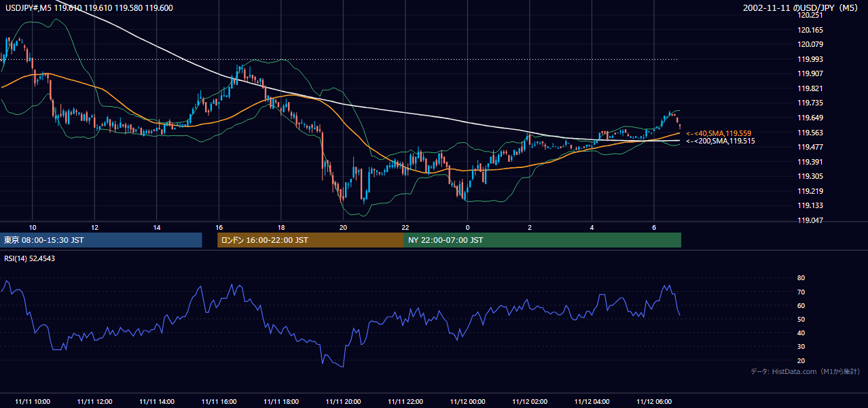Image resolution: width=868 pixels, height=408 pixels.
Task: Click the Tokyo 08:00-15:30 JST session bar
Action: tap(101, 240)
